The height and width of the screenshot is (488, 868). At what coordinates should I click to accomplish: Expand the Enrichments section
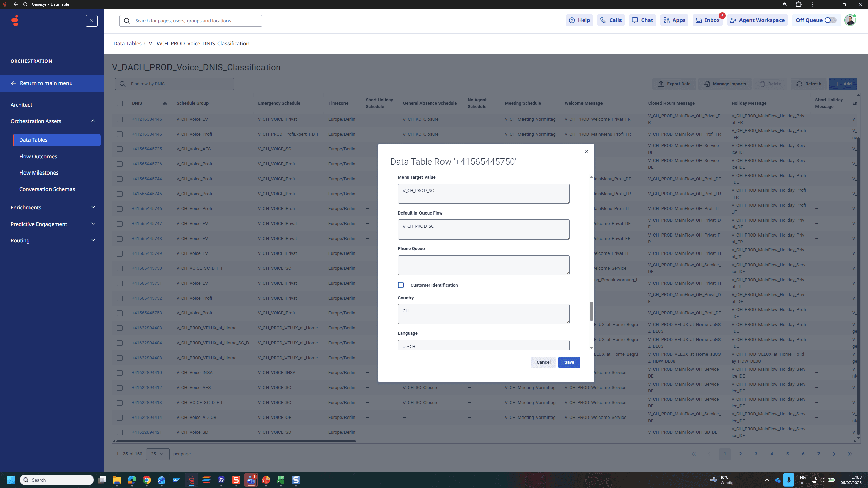[x=93, y=207]
